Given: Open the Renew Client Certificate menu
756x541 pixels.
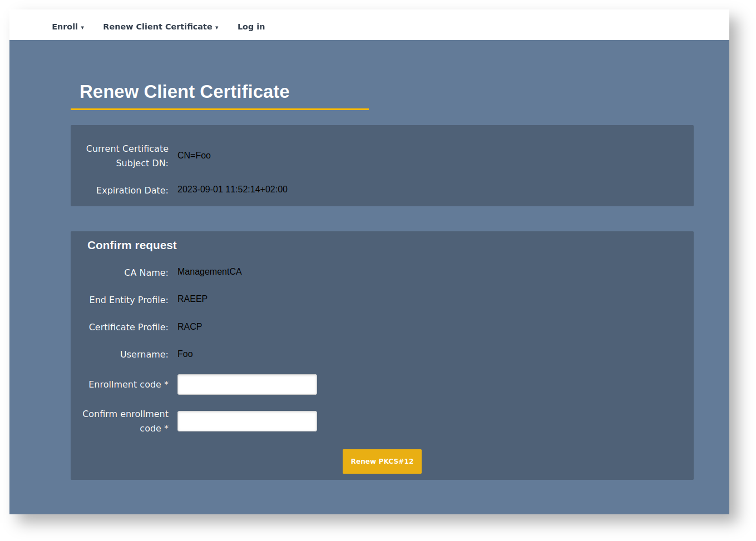Looking at the screenshot, I should pos(157,27).
